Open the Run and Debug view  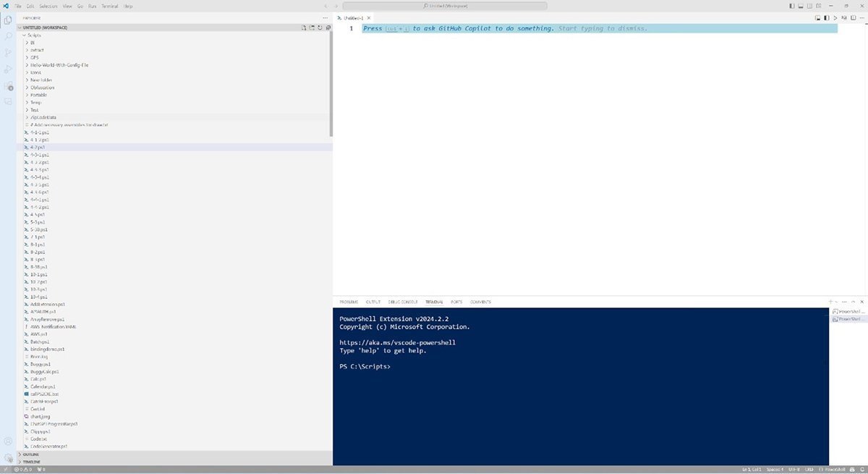(x=8, y=69)
